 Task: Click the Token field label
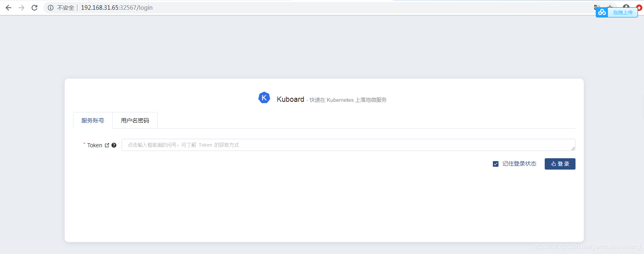tap(94, 145)
